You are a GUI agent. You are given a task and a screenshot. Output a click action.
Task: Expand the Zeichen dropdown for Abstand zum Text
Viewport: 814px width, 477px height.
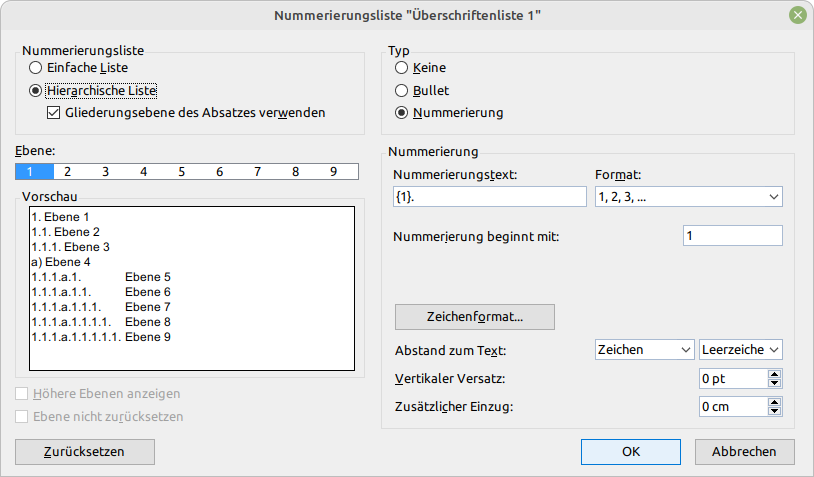pyautogui.click(x=644, y=349)
